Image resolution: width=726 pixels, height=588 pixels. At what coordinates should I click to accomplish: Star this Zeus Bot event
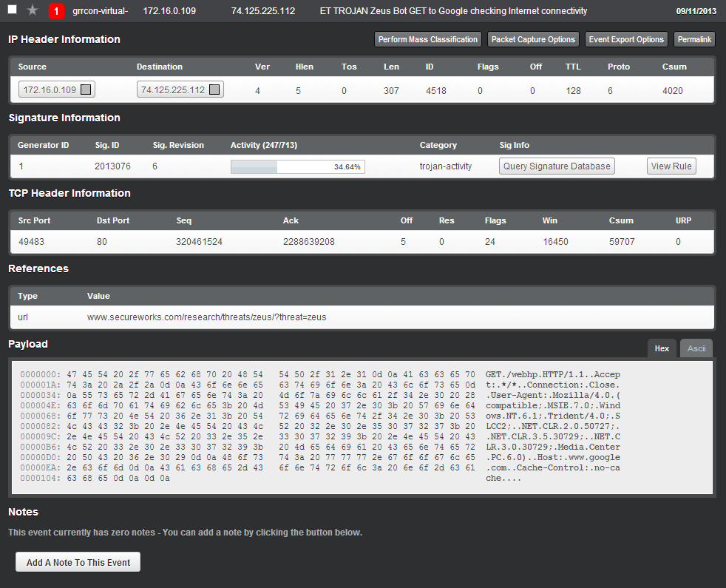[33, 10]
